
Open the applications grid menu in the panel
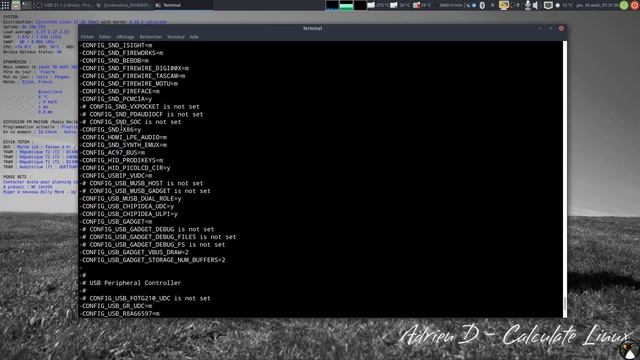tap(5, 5)
